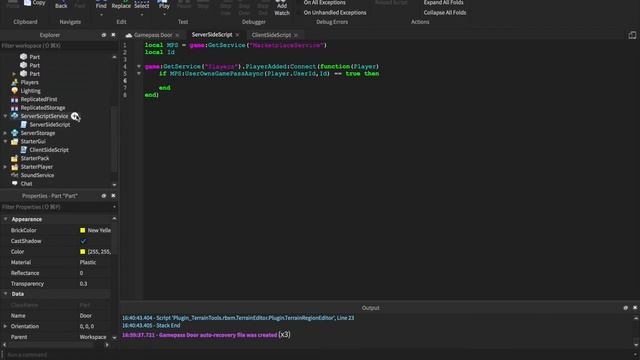Select the StarterPack icon
The image size is (640, 360).
(x=15, y=158)
